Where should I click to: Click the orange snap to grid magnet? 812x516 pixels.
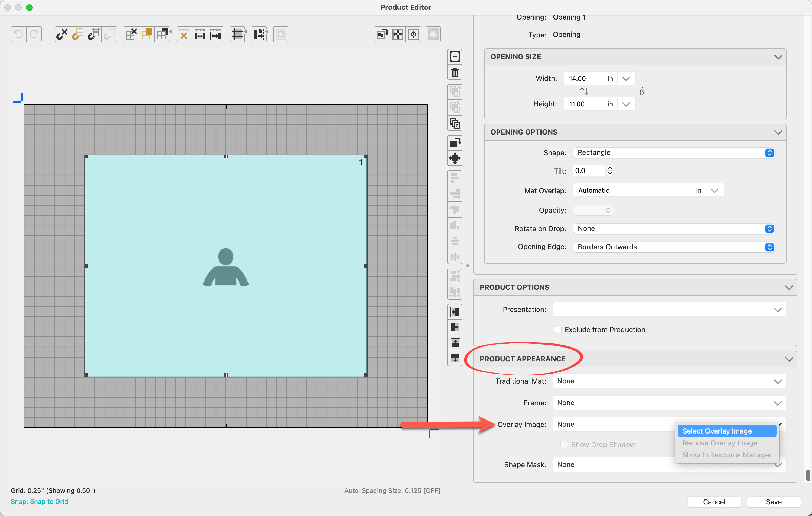coord(78,34)
